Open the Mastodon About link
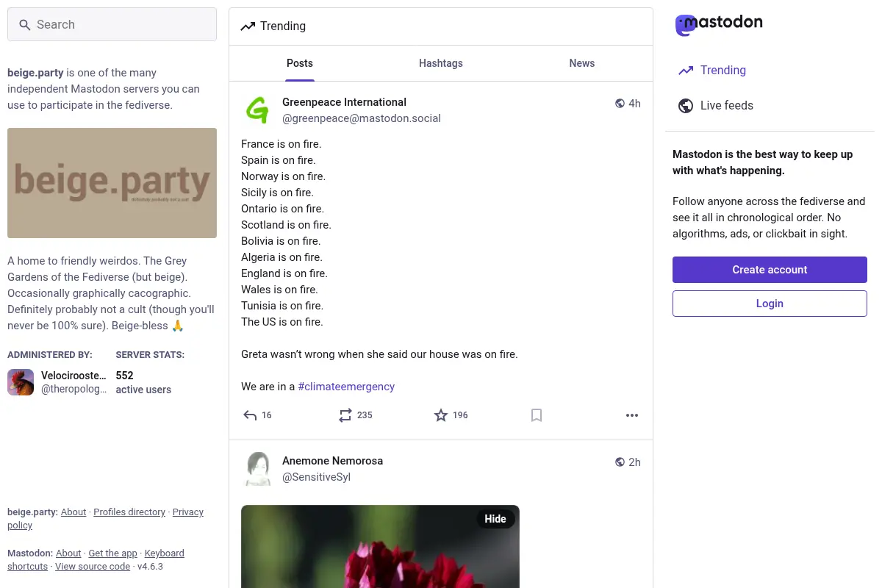 [x=68, y=553]
